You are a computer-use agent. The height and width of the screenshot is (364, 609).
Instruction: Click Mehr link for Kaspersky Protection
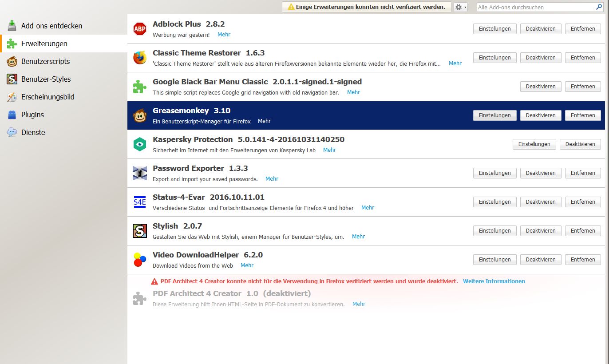[x=329, y=150]
